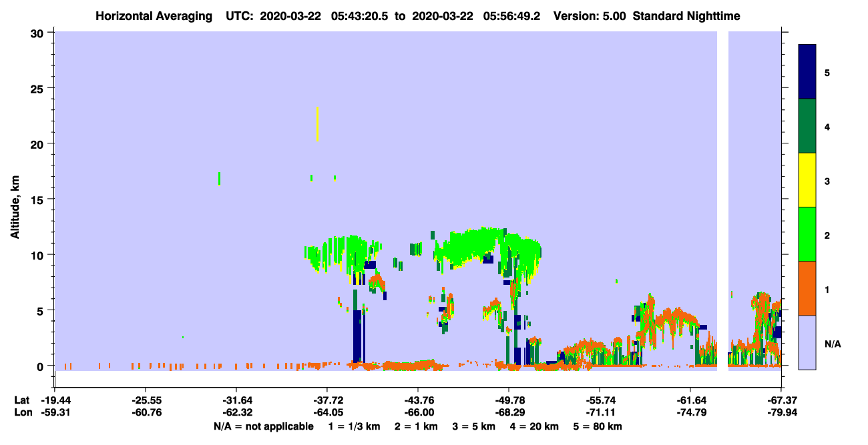Image resolution: width=868 pixels, height=445 pixels.
Task: Click the y-axis tick label 25
Action: click(39, 88)
